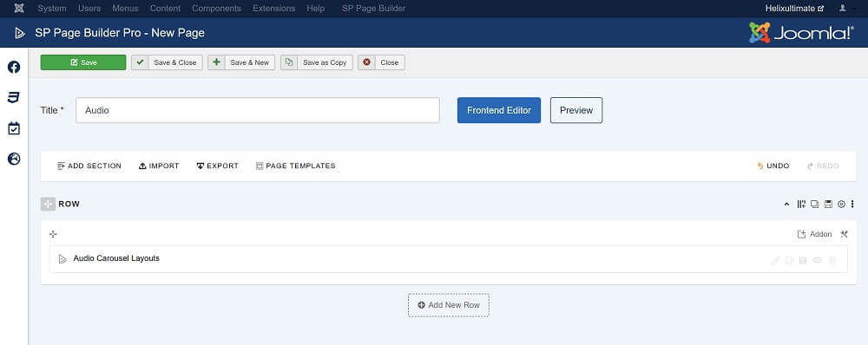
Task: Open Page Templates in the toolbar
Action: click(296, 166)
